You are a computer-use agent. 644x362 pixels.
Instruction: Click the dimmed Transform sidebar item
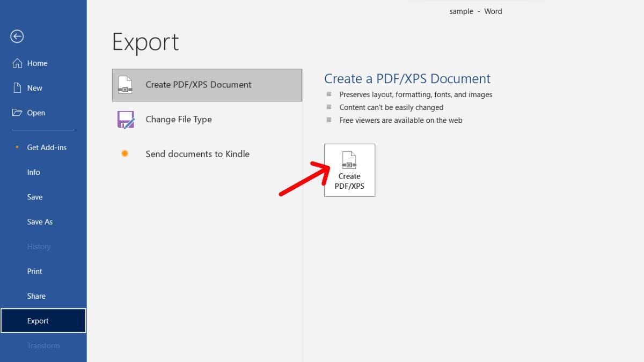[x=43, y=345]
